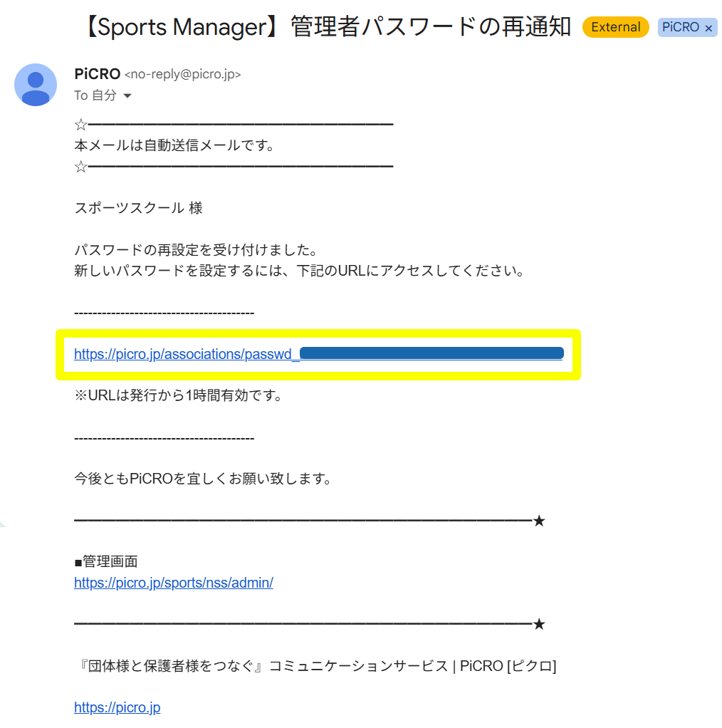Click the ■管理画面 heading
Screen dimensions: 722x728
coord(106,561)
